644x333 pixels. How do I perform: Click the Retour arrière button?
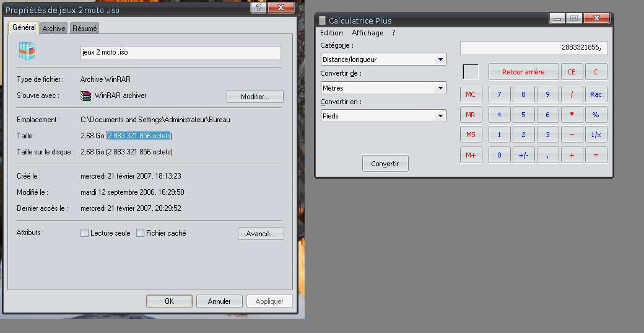[x=524, y=72]
